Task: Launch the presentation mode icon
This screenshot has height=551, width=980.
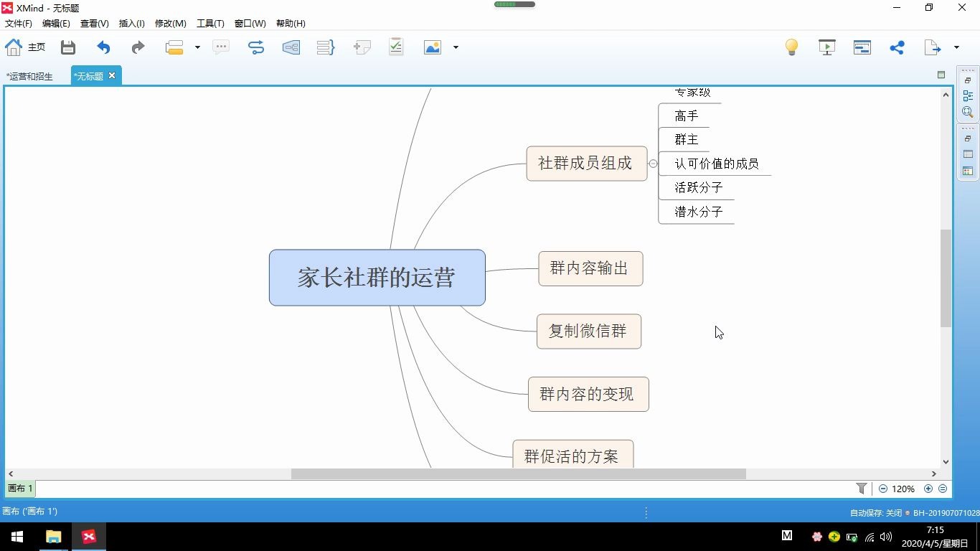Action: point(826,47)
